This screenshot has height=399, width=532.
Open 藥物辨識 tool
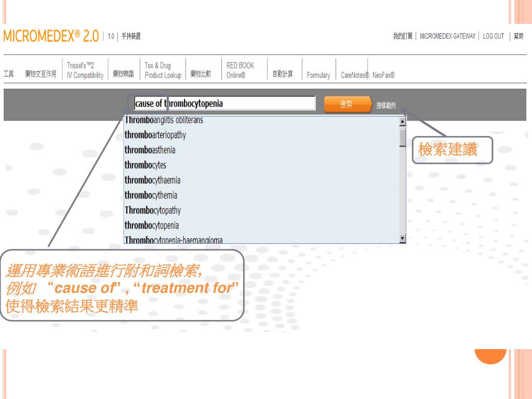click(x=123, y=74)
